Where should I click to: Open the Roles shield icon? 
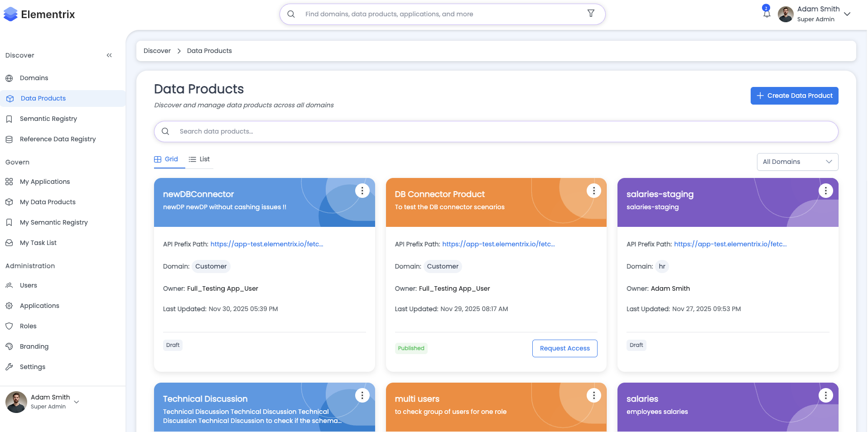coord(9,326)
